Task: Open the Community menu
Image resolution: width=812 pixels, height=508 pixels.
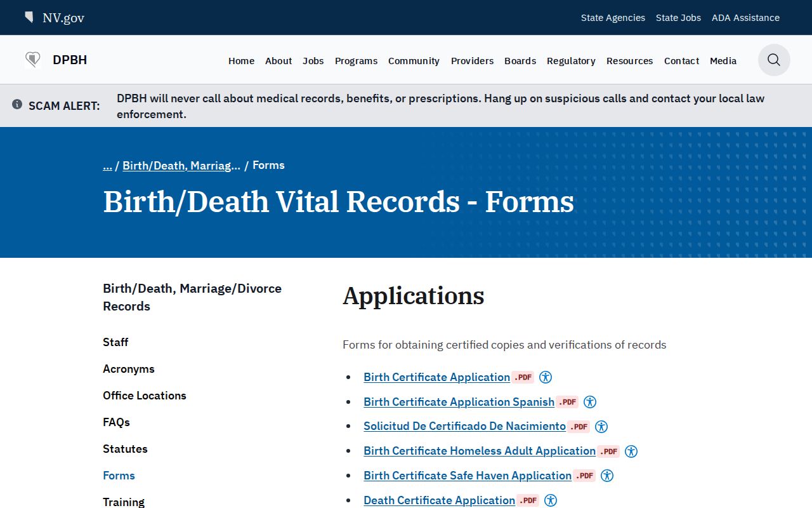Action: tap(414, 61)
